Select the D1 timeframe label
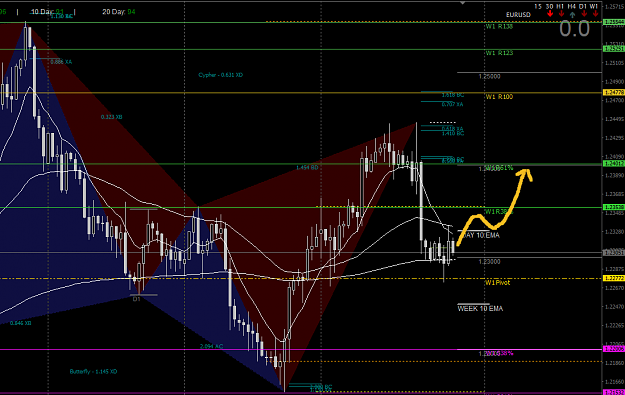The width and height of the screenshot is (625, 395). click(x=583, y=6)
